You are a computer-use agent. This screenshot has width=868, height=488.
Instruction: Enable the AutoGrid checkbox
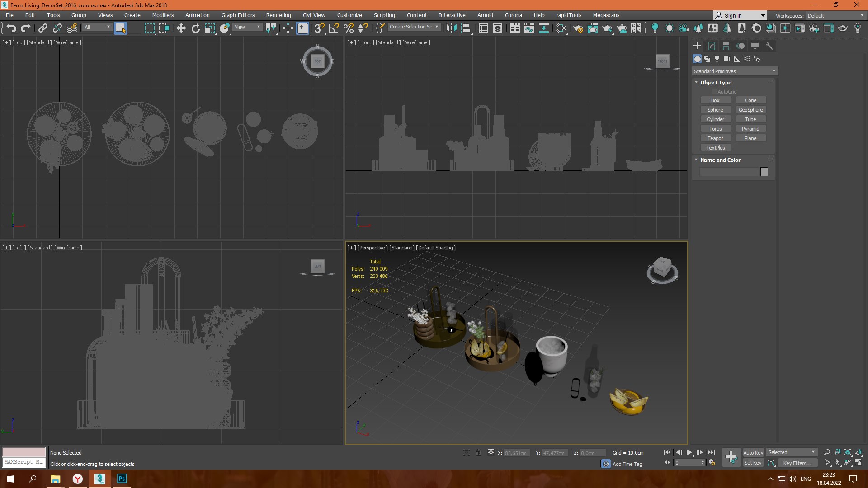(x=714, y=92)
